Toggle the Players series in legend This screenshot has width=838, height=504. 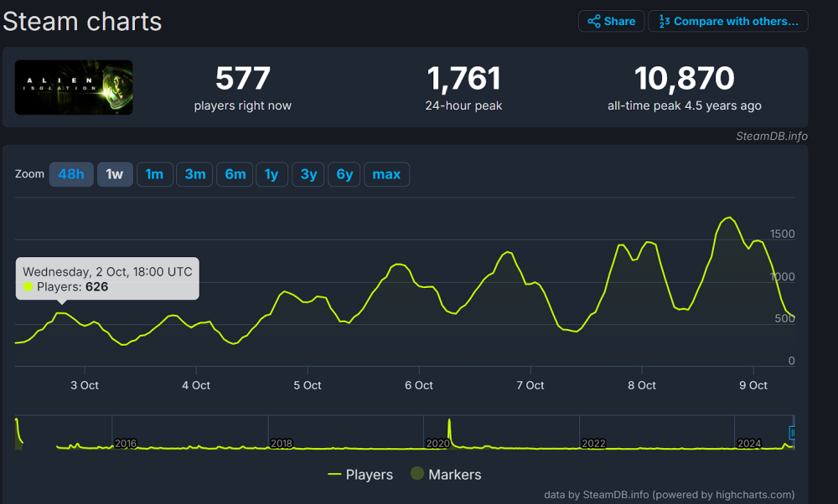[x=360, y=475]
